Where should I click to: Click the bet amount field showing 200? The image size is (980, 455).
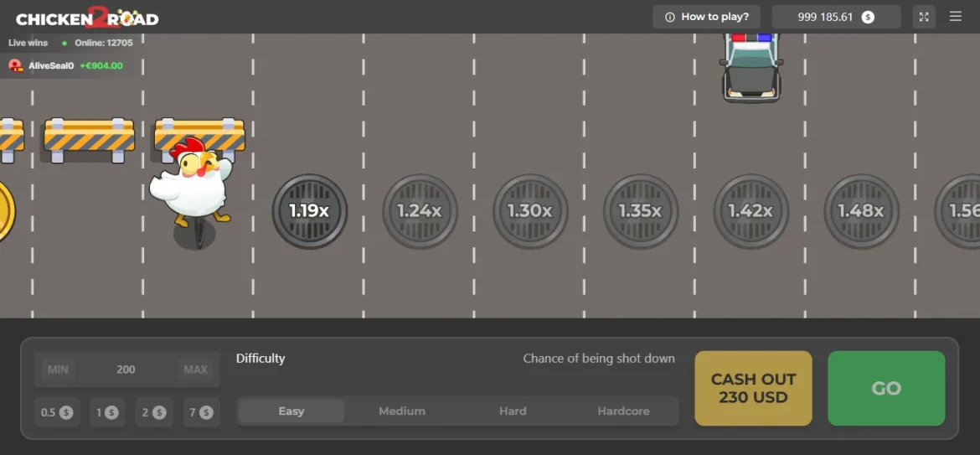tap(126, 370)
